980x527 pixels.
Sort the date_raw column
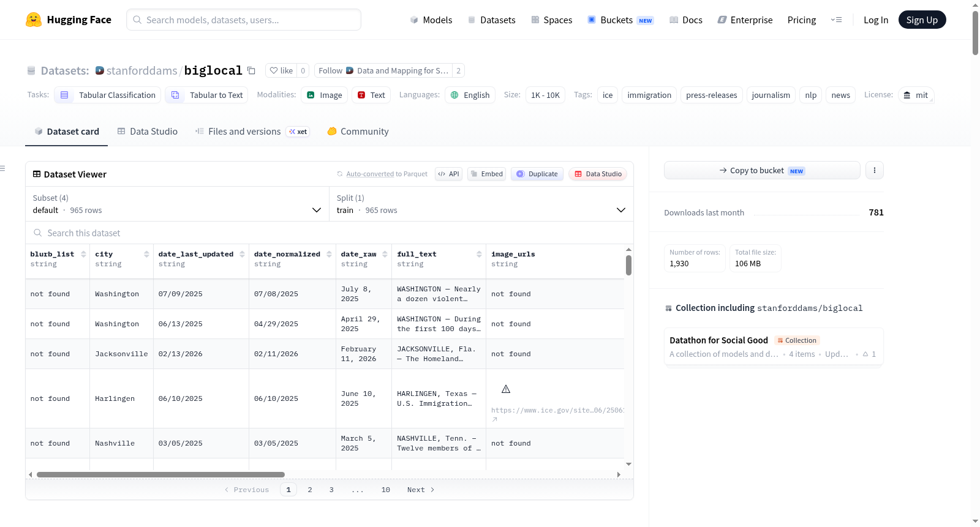385,254
